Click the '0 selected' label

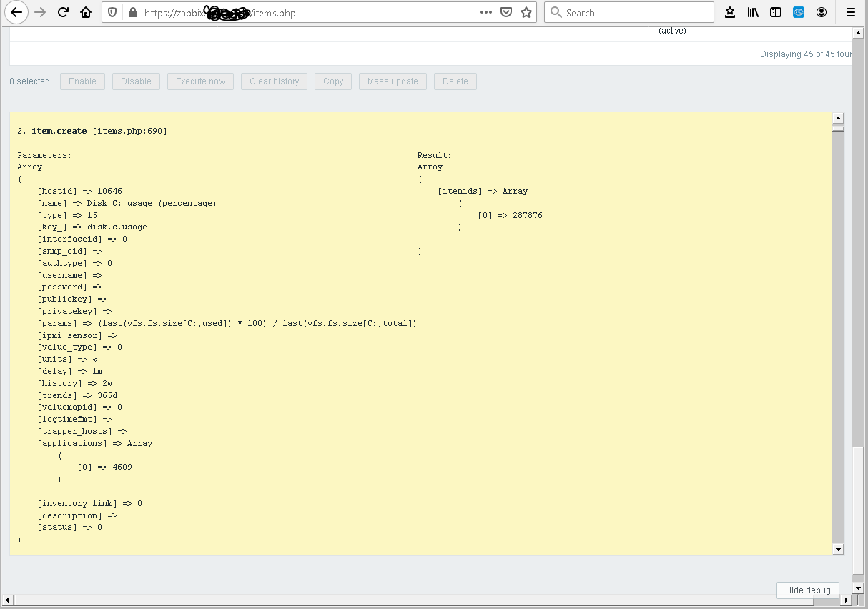[x=29, y=81]
